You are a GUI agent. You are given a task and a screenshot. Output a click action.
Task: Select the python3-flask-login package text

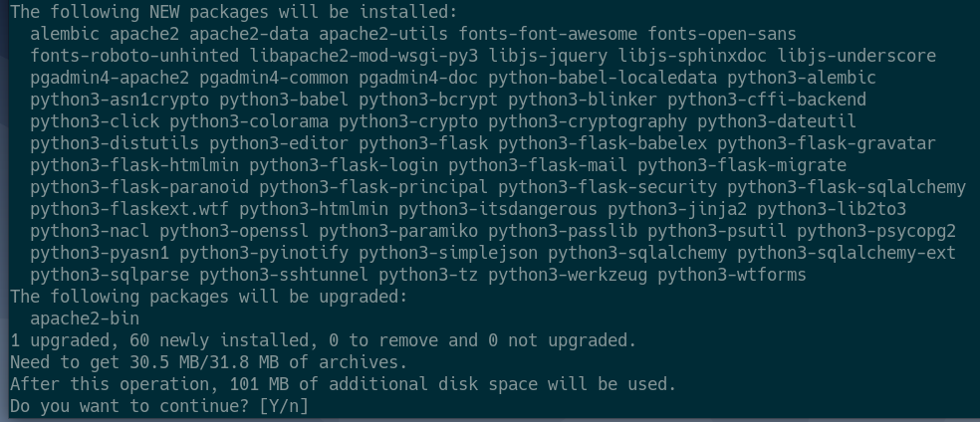point(344,165)
